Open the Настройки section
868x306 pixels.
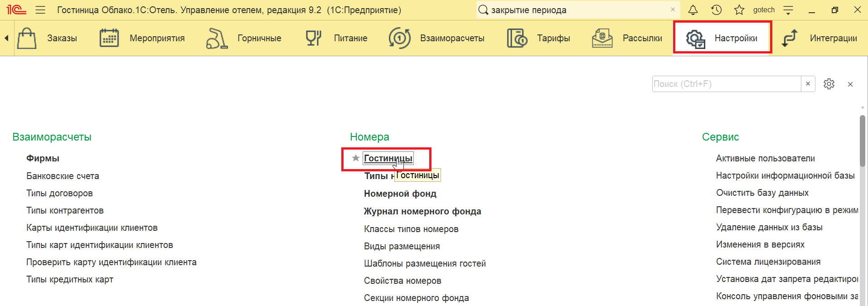[x=736, y=38]
